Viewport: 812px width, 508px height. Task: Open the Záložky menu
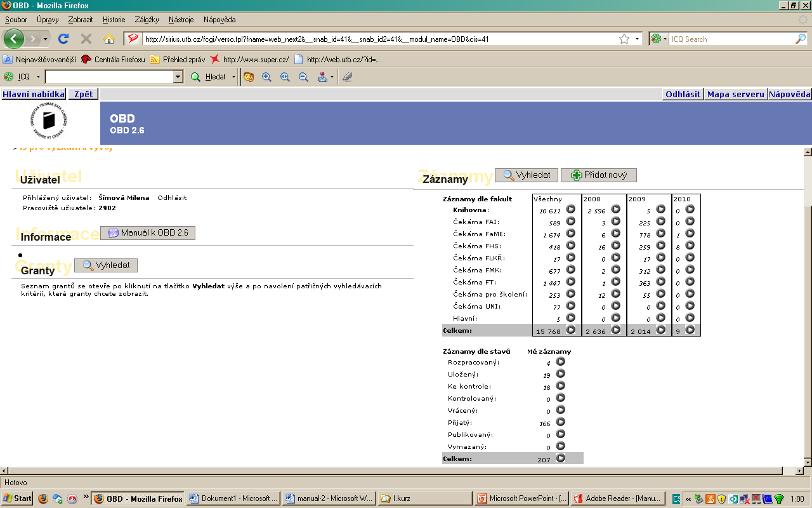[x=147, y=20]
